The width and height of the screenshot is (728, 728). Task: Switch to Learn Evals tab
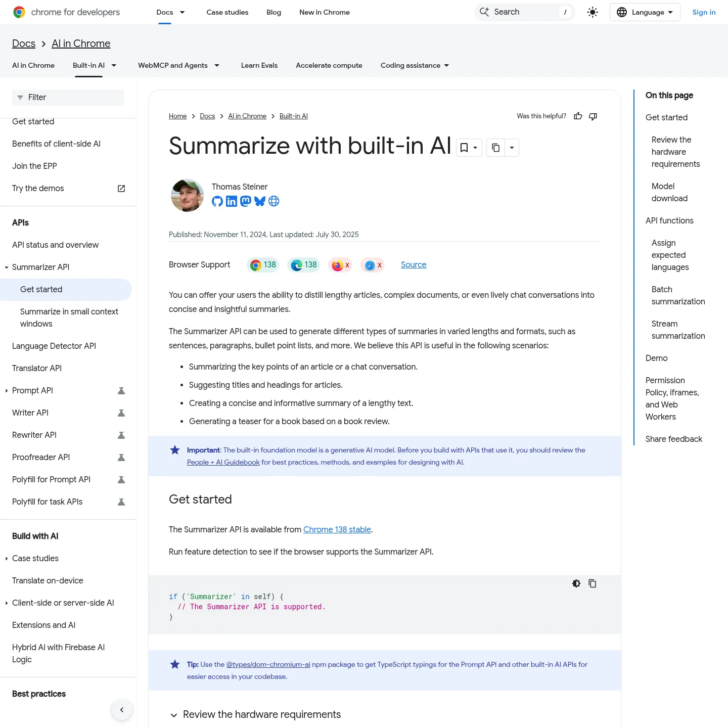[x=259, y=65]
